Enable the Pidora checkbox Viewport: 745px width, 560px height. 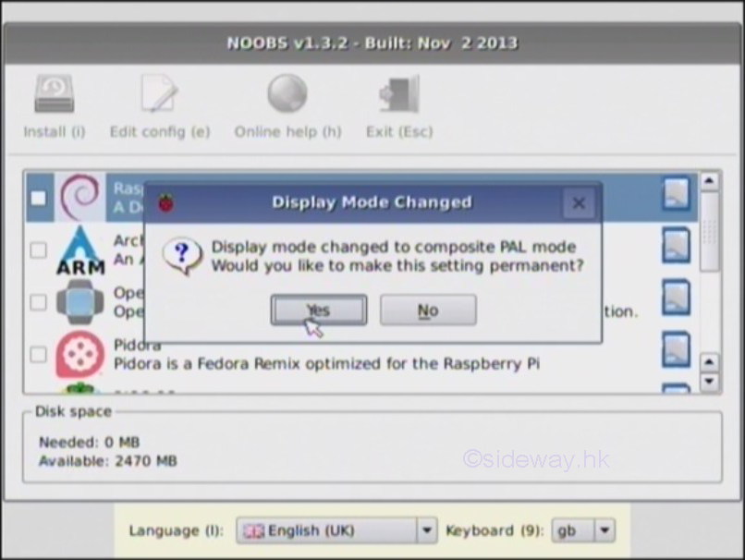pos(38,354)
